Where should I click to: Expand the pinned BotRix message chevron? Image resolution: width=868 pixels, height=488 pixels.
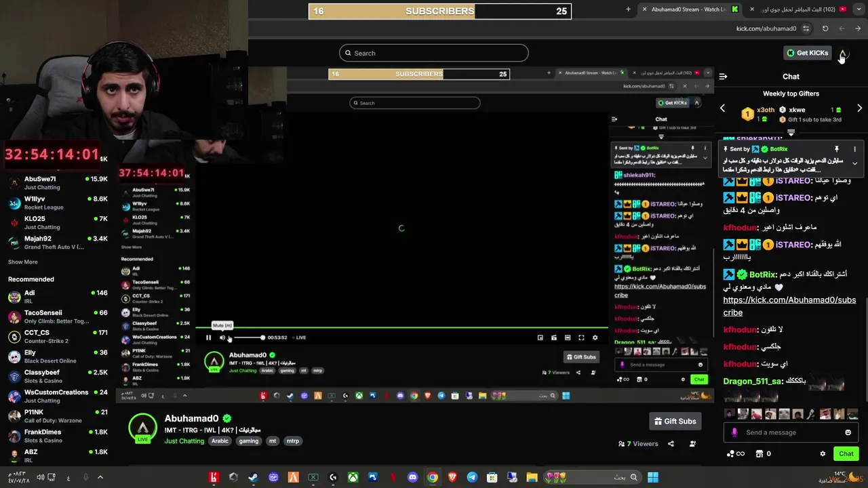coord(854,163)
